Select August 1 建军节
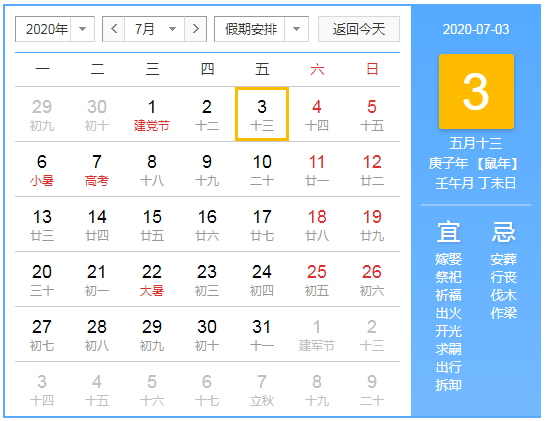Image resolution: width=547 pixels, height=421 pixels. [317, 334]
